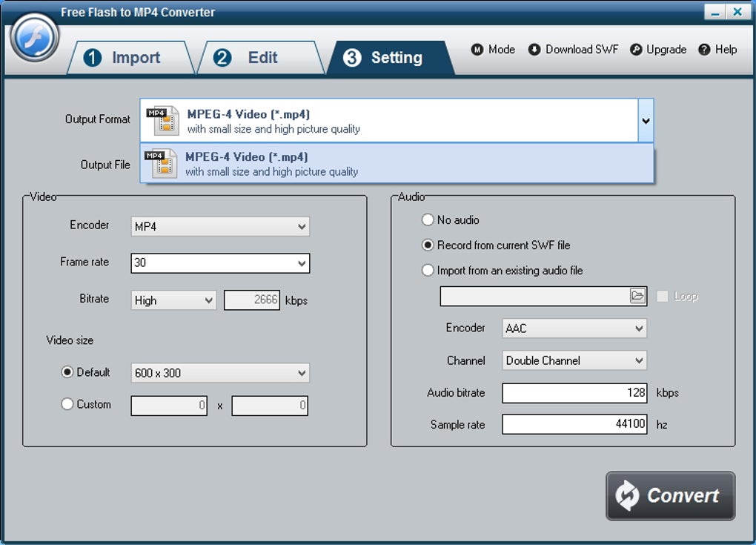Minimize the converter window
This screenshot has height=545, width=756.
(x=715, y=12)
